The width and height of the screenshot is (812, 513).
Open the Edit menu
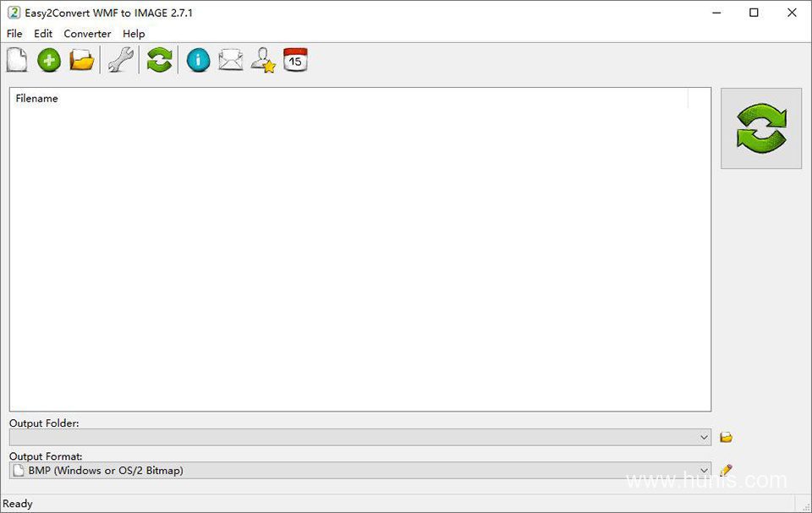tap(43, 34)
